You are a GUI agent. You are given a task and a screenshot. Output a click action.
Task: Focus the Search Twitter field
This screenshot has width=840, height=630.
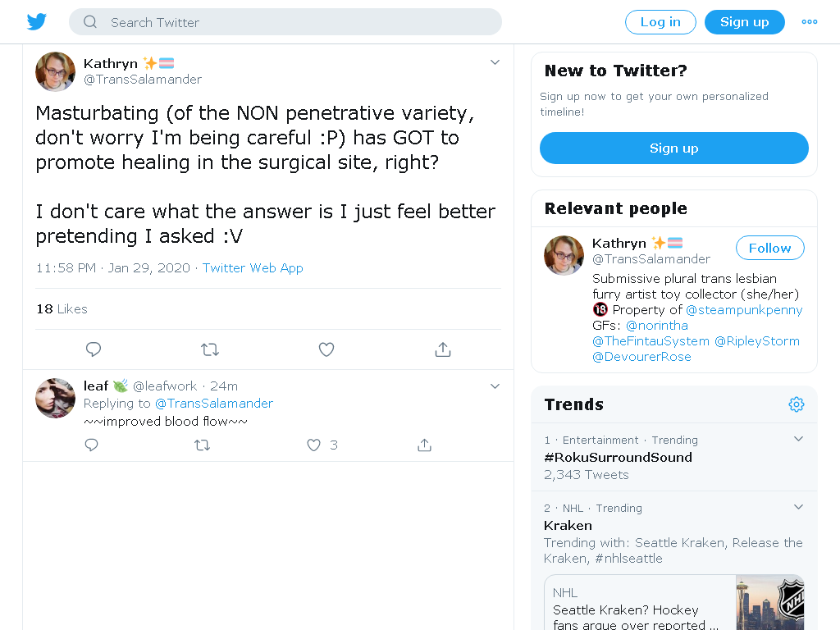coord(285,22)
